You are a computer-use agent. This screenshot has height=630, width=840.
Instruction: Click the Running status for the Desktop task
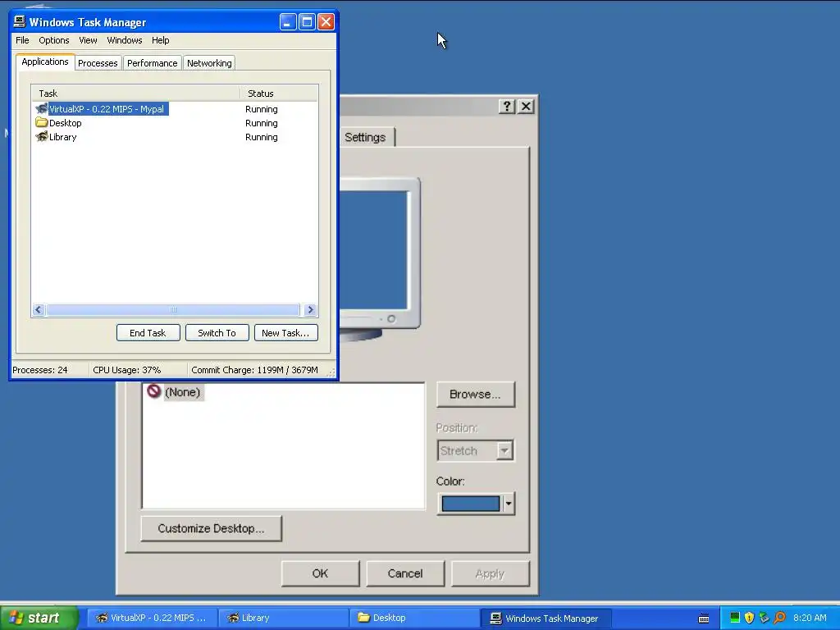(x=262, y=123)
